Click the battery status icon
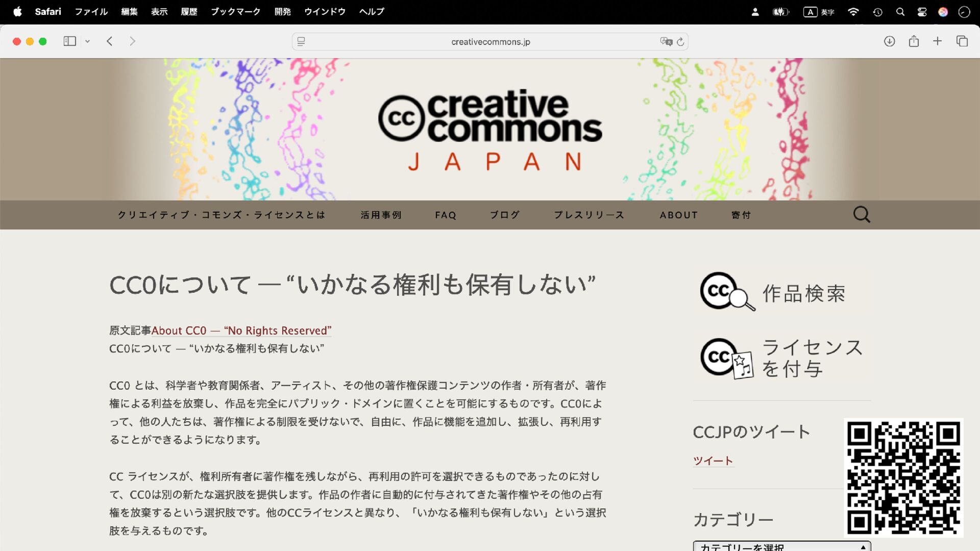The width and height of the screenshot is (980, 551). [780, 12]
